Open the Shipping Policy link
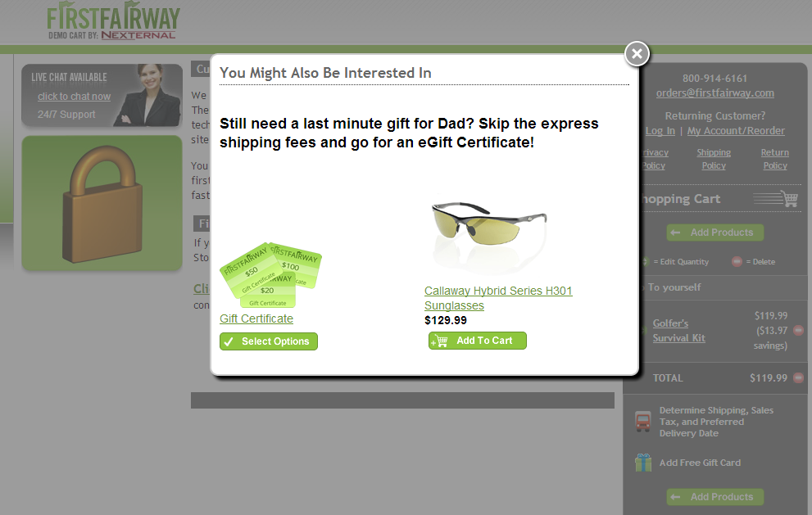Viewport: 812px width, 515px height. click(x=714, y=159)
